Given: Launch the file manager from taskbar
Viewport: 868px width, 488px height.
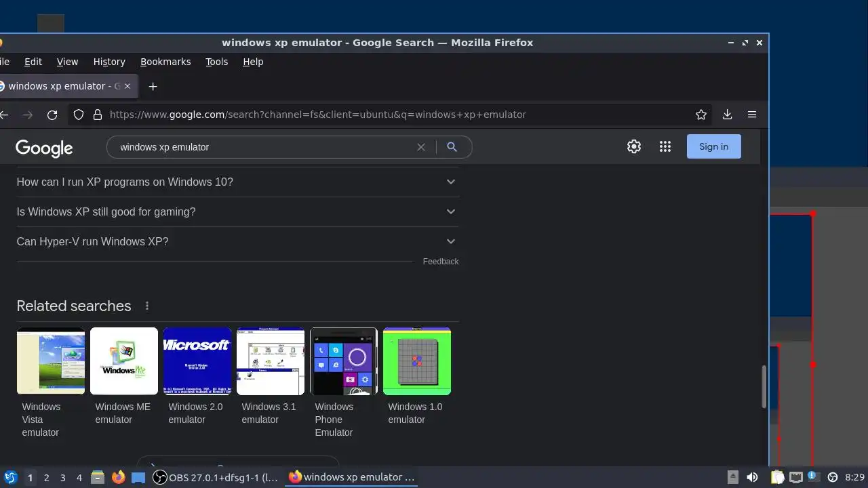Looking at the screenshot, I should 98,477.
